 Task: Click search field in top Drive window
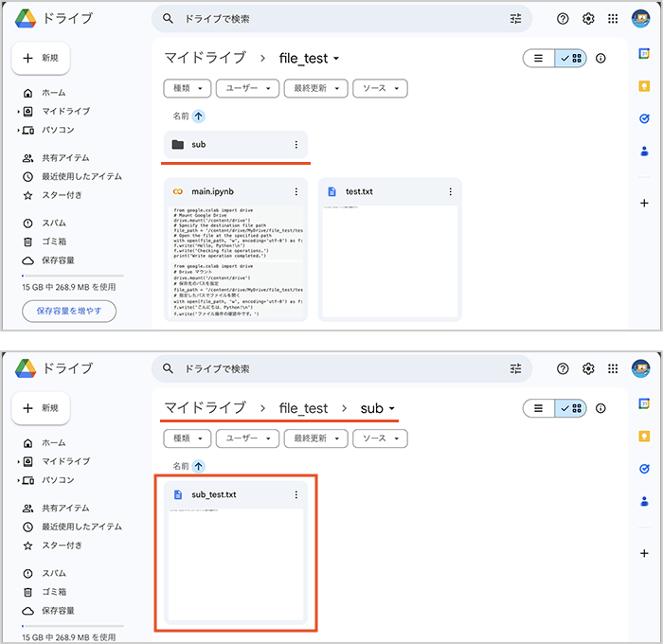[342, 19]
